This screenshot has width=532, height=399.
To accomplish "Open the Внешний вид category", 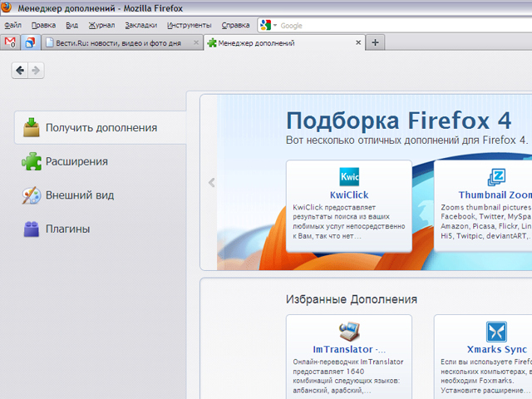I will pyautogui.click(x=80, y=195).
